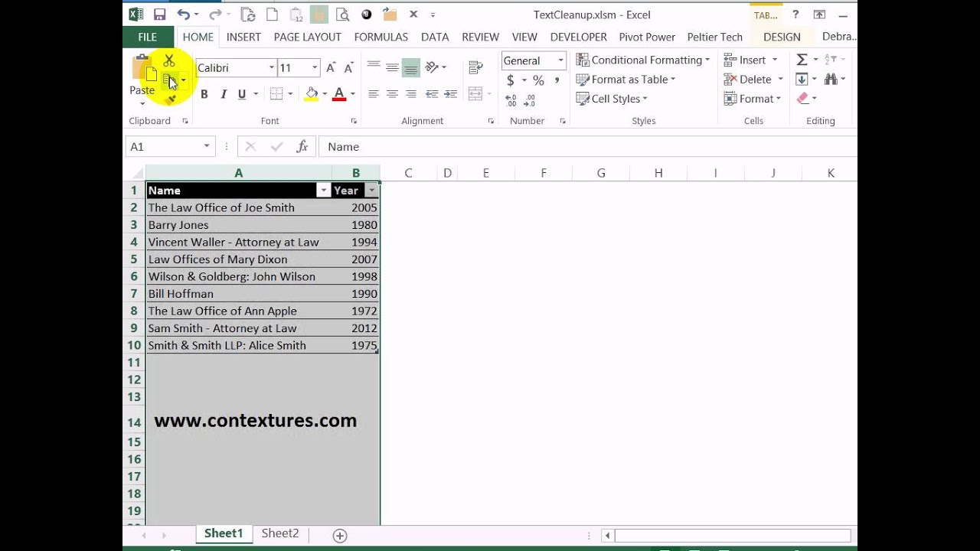Click the Increase Font Size icon
This screenshot has height=551, width=980.
(331, 68)
